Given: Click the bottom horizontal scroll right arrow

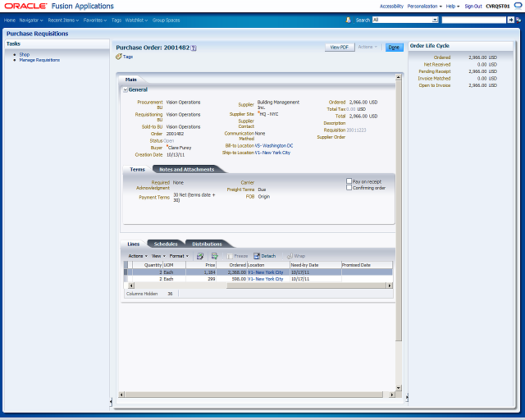Looking at the screenshot, I should [x=392, y=395].
